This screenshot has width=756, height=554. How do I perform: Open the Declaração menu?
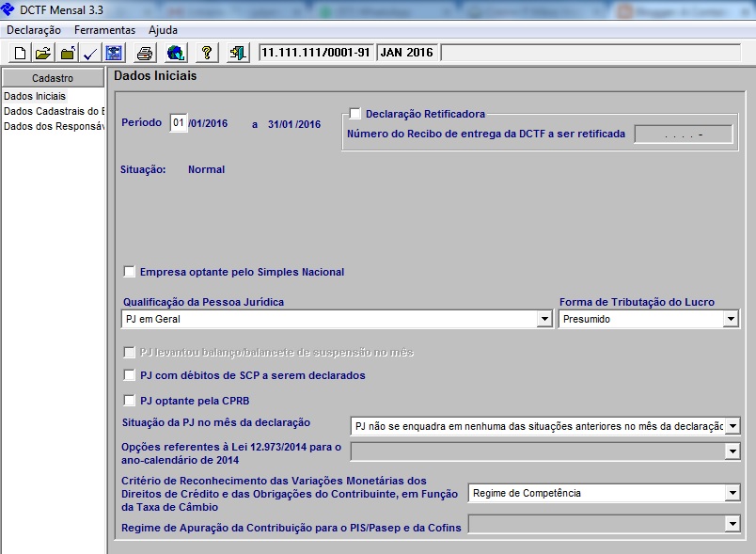click(x=33, y=29)
